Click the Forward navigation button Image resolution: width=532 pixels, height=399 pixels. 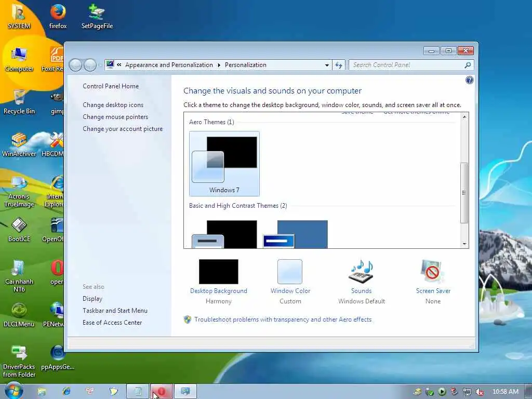[90, 65]
